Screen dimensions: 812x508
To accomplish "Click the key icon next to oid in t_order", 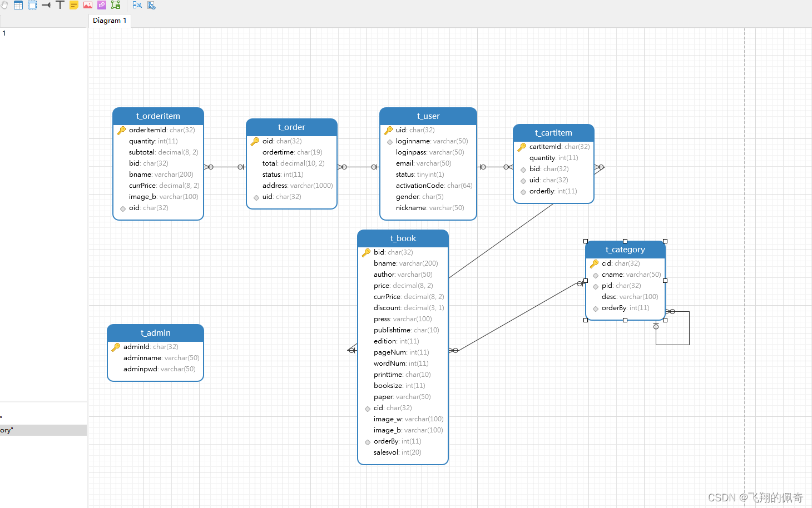I will pyautogui.click(x=255, y=142).
